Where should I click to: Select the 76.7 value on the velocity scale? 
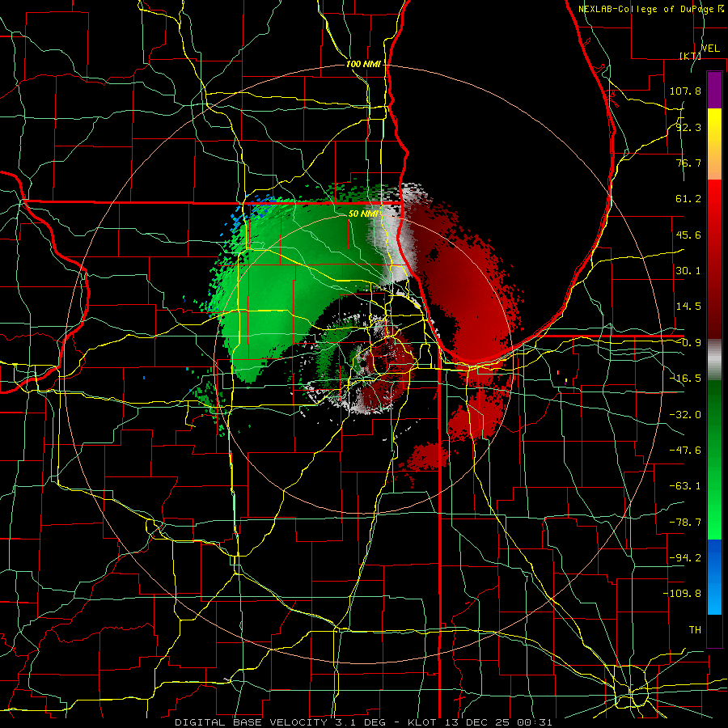pyautogui.click(x=688, y=163)
